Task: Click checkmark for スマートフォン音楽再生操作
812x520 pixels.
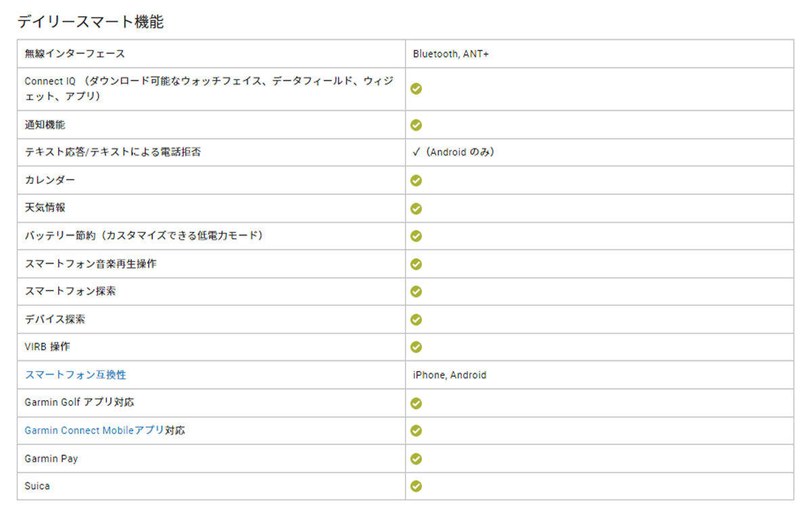Action: pos(416,263)
